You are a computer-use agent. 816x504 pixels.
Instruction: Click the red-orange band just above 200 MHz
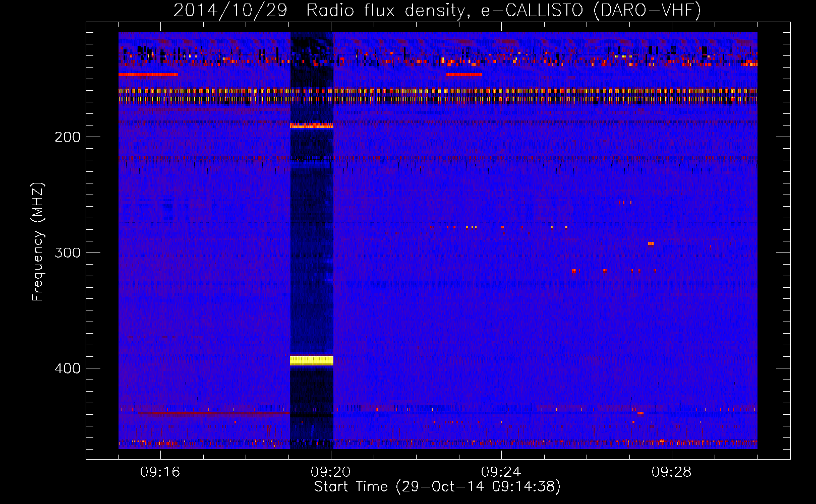point(312,125)
